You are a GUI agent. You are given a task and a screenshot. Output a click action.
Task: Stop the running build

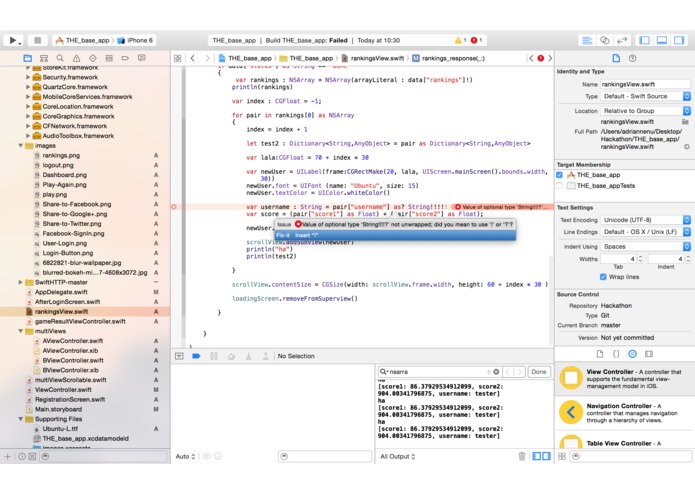click(38, 40)
